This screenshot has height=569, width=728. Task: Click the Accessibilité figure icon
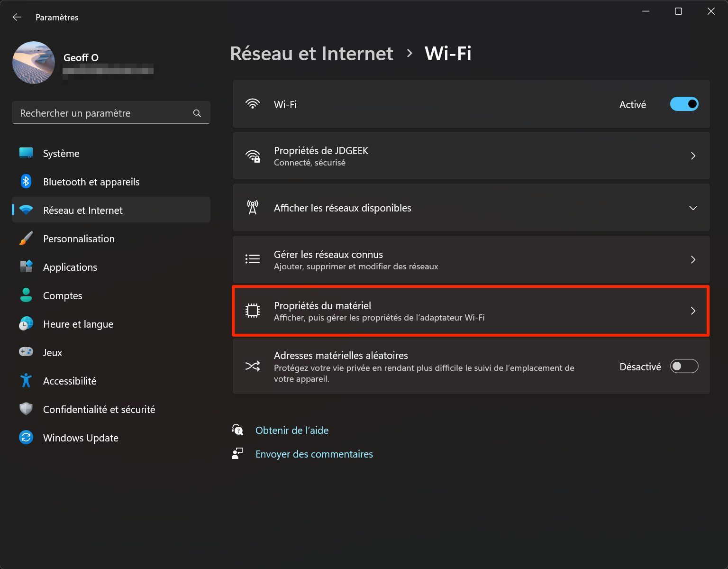[26, 380]
